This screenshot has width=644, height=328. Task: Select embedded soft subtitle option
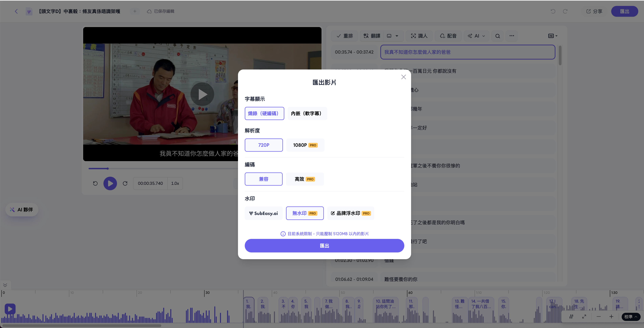click(307, 113)
